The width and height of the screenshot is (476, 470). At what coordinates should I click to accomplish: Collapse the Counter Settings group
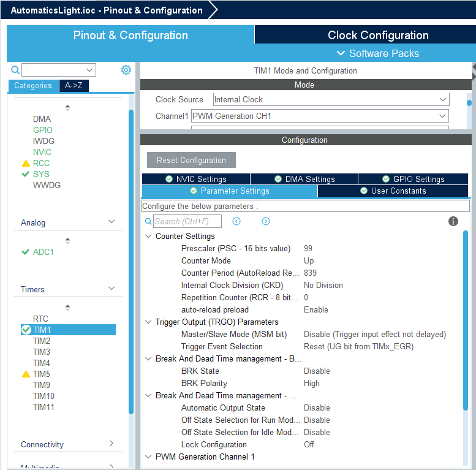148,236
